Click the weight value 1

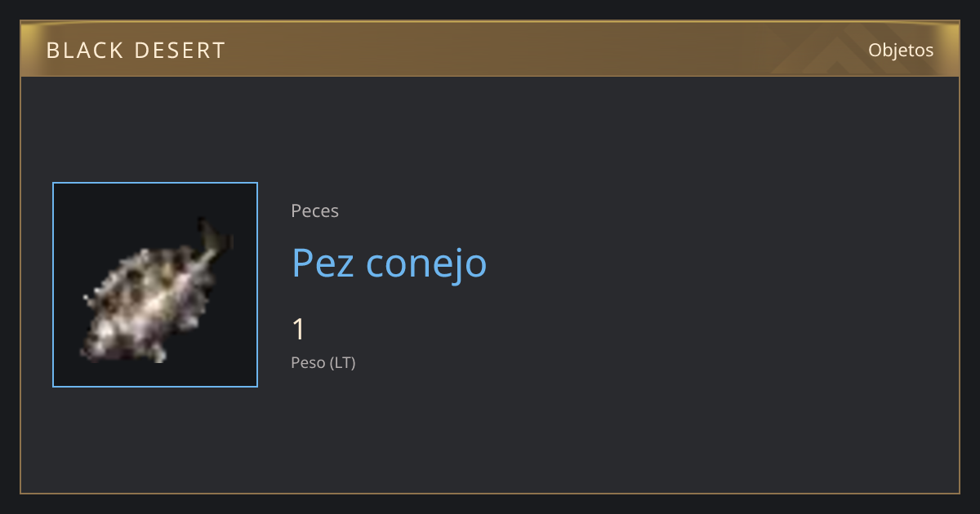(299, 330)
